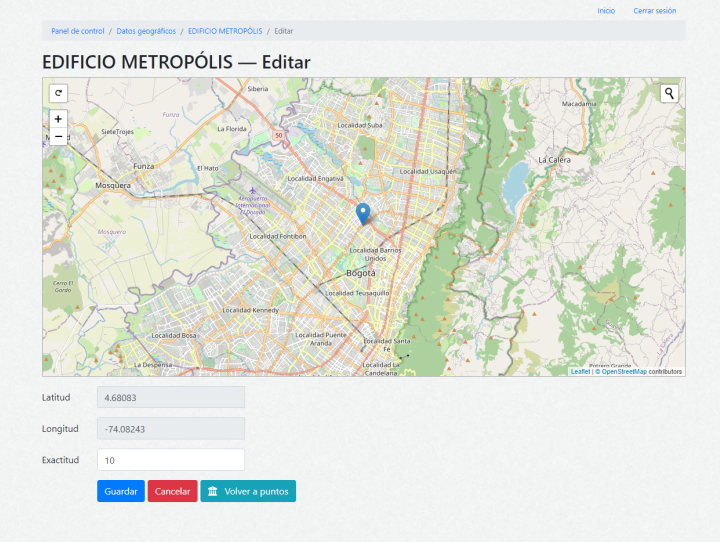Click the Longitud input field
This screenshot has height=542, width=720.
pyautogui.click(x=171, y=428)
